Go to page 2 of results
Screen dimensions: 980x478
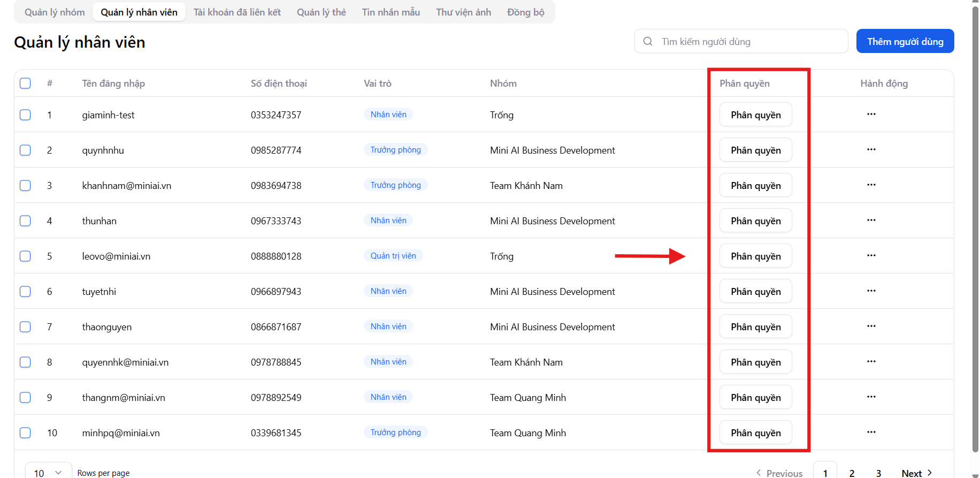(852, 473)
